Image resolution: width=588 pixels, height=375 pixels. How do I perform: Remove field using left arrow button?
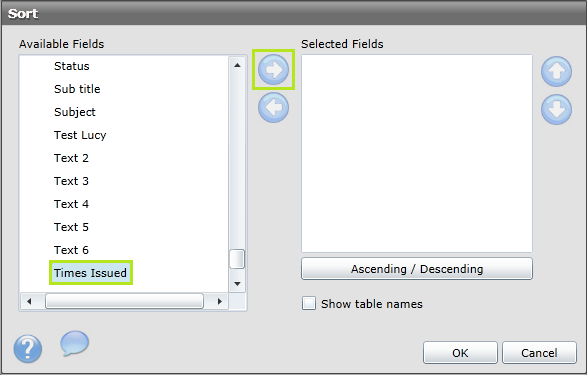(x=273, y=108)
